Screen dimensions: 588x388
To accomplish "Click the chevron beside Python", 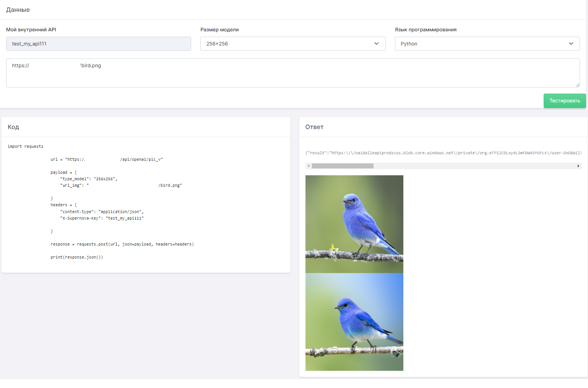I will point(571,44).
